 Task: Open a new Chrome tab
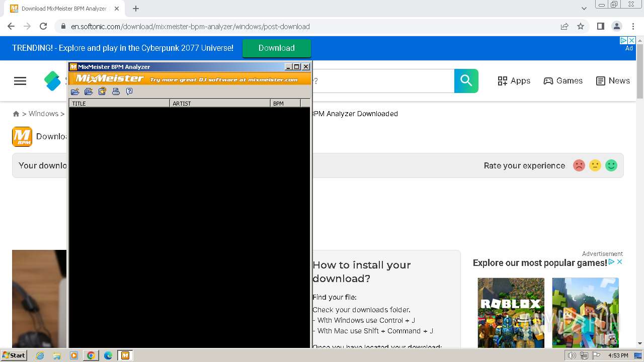click(x=136, y=9)
